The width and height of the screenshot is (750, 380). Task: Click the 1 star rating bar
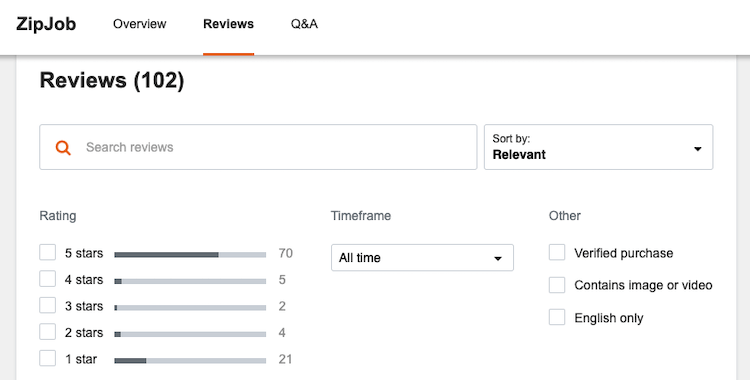tap(190, 360)
